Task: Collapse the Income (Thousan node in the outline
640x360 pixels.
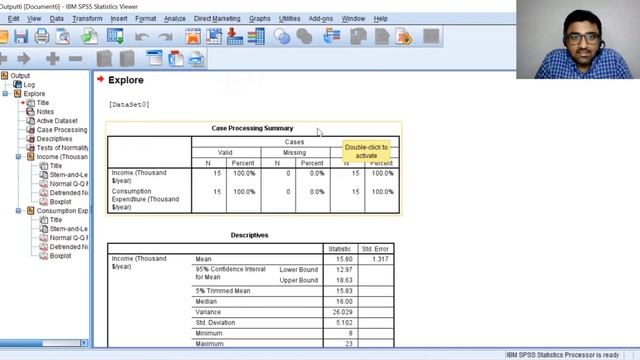Action: tap(18, 157)
